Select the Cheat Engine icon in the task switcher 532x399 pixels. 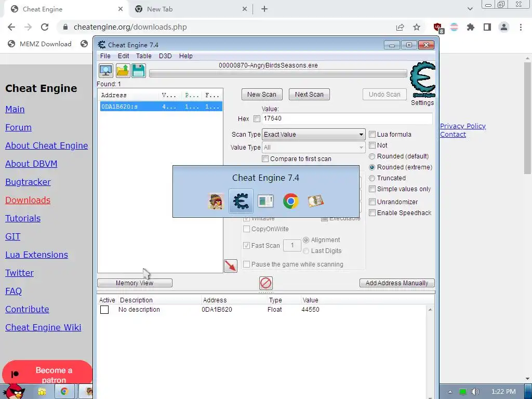[x=241, y=201]
